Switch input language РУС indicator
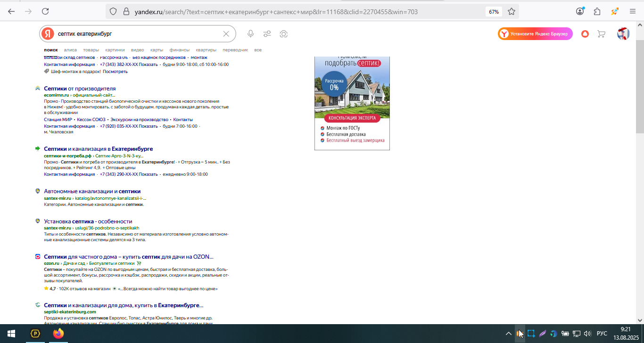This screenshot has width=644, height=343. [602, 334]
